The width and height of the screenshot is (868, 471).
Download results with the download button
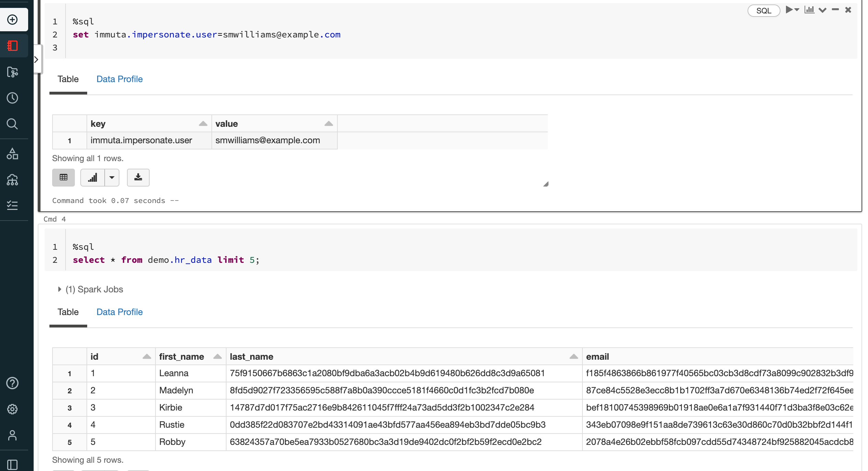[x=138, y=178]
